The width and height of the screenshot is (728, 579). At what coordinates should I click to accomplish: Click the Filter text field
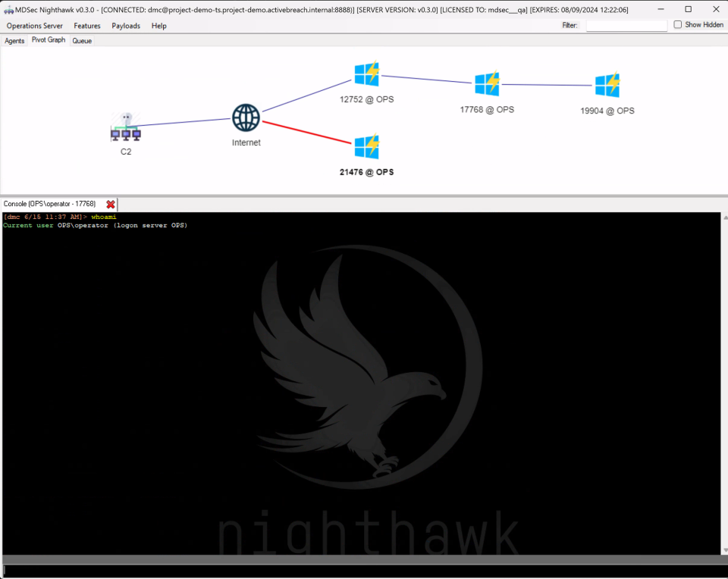coord(626,26)
